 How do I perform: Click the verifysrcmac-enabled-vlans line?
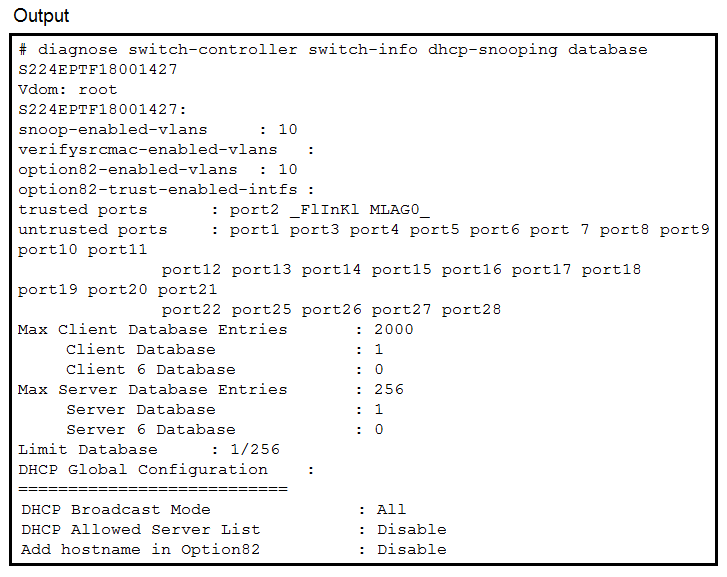(x=148, y=149)
